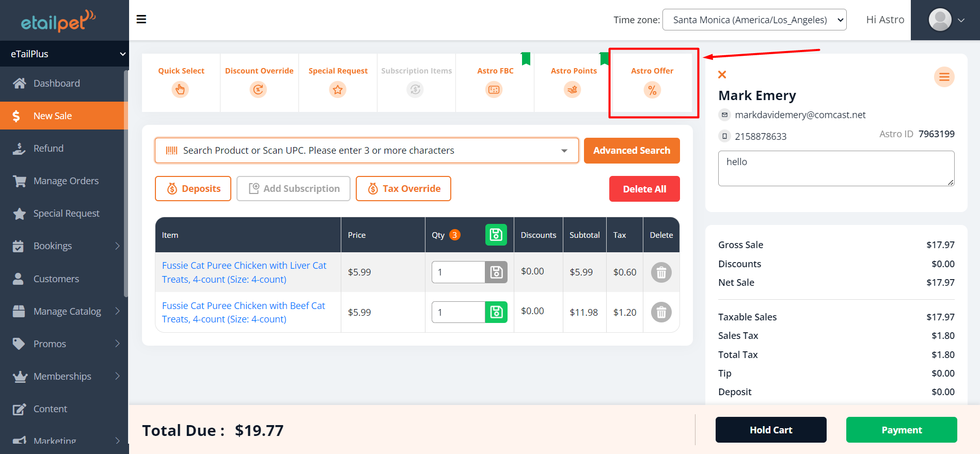
Task: Click the Astro Points icon
Action: [573, 90]
